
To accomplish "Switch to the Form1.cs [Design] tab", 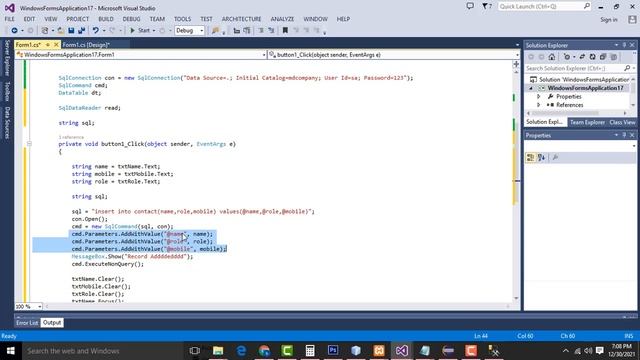I will (86, 45).
